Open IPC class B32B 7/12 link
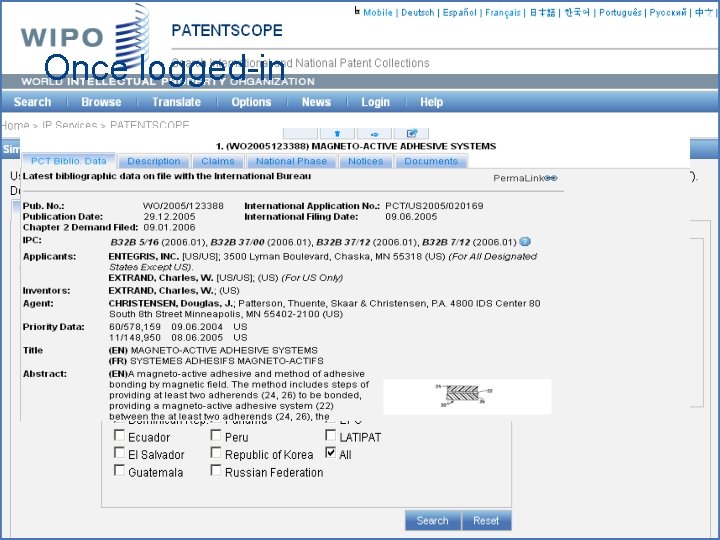This screenshot has height=540, width=720. click(446, 242)
